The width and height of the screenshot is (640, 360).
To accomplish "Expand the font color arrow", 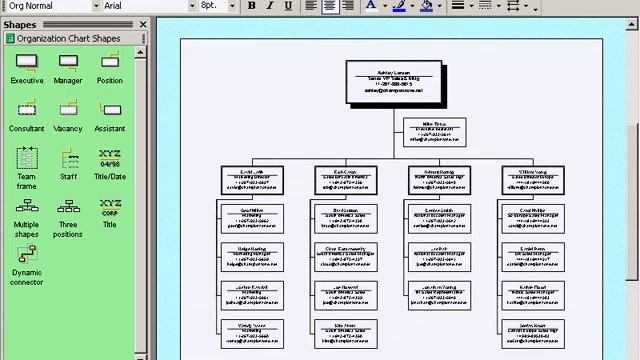I will [384, 6].
